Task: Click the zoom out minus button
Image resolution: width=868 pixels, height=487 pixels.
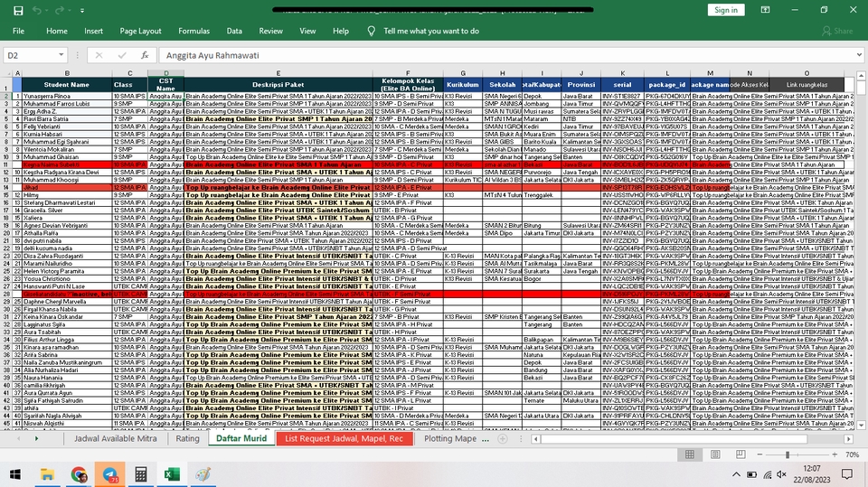Action: pyautogui.click(x=759, y=454)
